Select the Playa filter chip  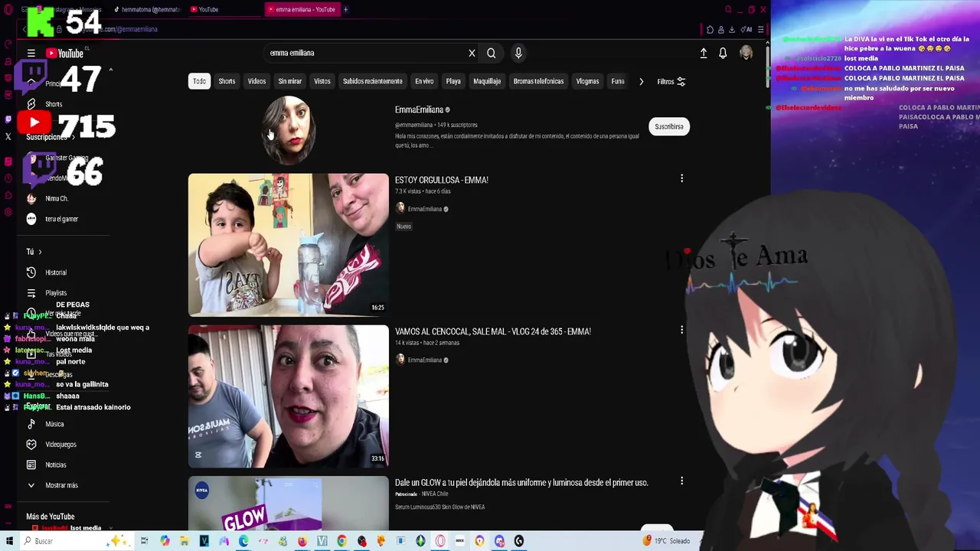point(453,81)
